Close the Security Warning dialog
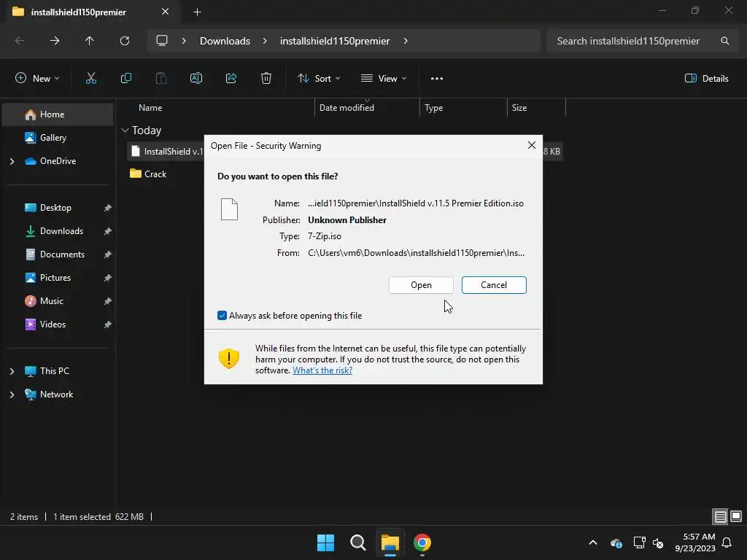Viewport: 747px width, 560px height. coord(532,145)
